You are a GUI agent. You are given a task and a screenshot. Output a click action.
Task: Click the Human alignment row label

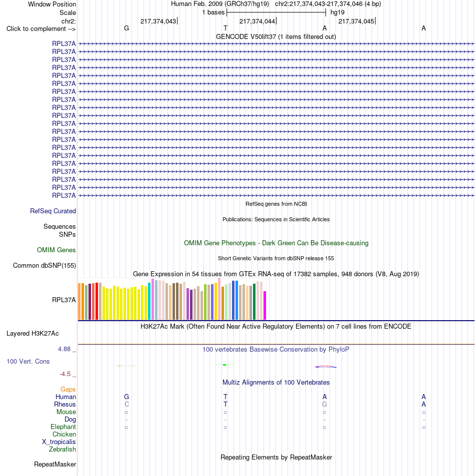(x=65, y=397)
